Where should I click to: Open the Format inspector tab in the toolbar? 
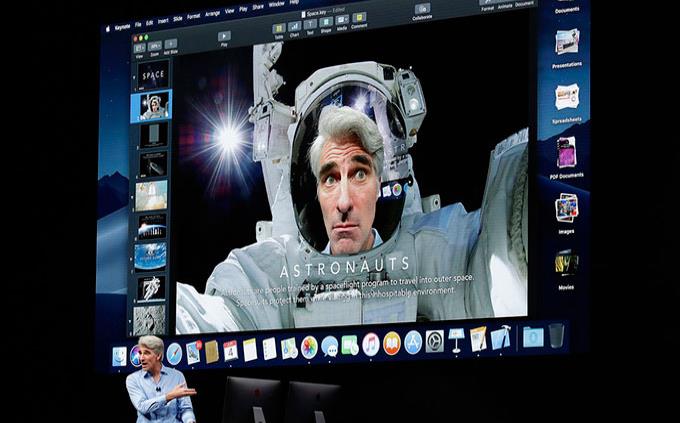(487, 8)
